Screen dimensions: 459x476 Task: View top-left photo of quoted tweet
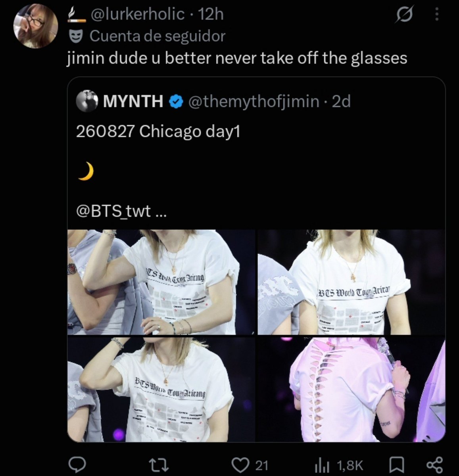161,282
